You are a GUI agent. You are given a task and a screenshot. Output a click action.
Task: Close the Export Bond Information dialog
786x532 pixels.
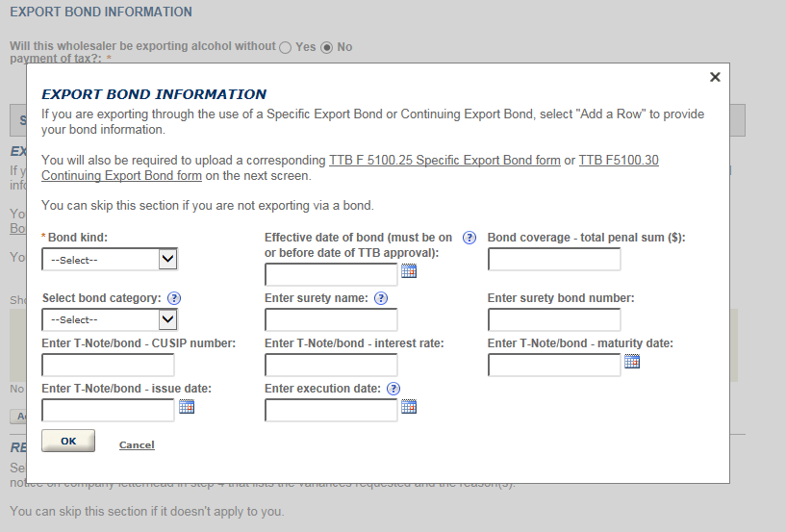[x=715, y=77]
